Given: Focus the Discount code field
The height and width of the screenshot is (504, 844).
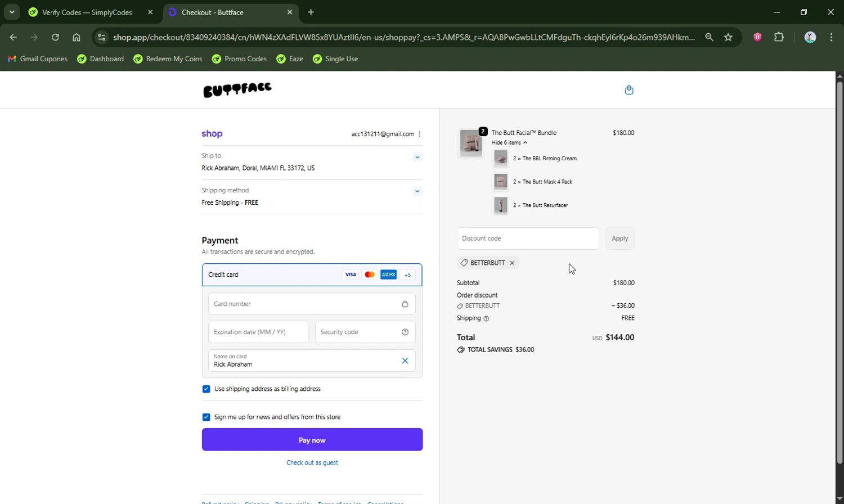Looking at the screenshot, I should (x=528, y=238).
